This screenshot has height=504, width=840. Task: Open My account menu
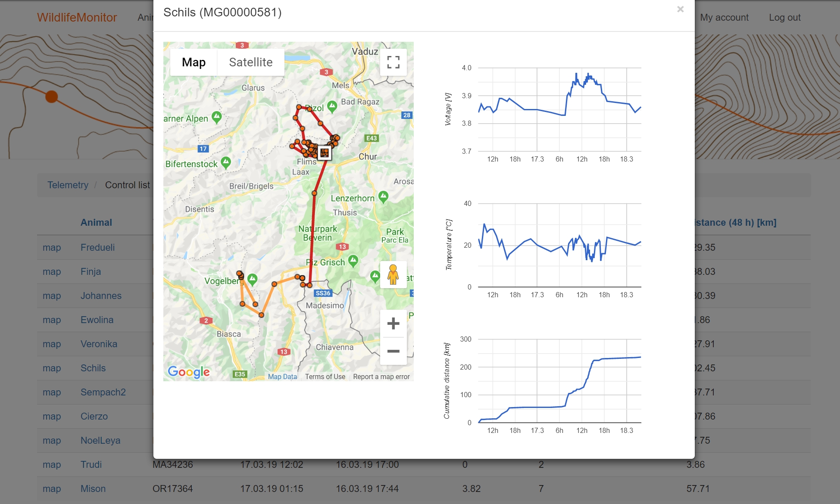point(724,18)
